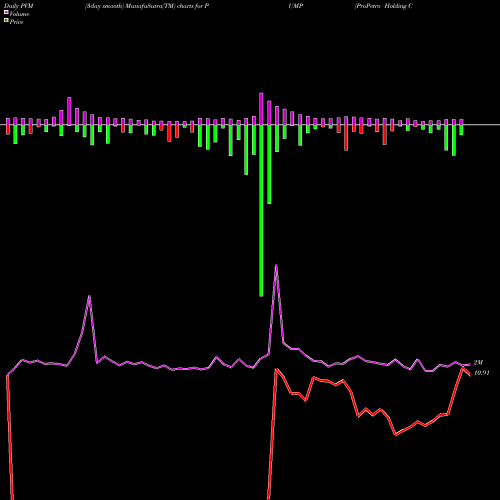Select the 'Price' legend label
500x500 pixels.
[x=16, y=22]
